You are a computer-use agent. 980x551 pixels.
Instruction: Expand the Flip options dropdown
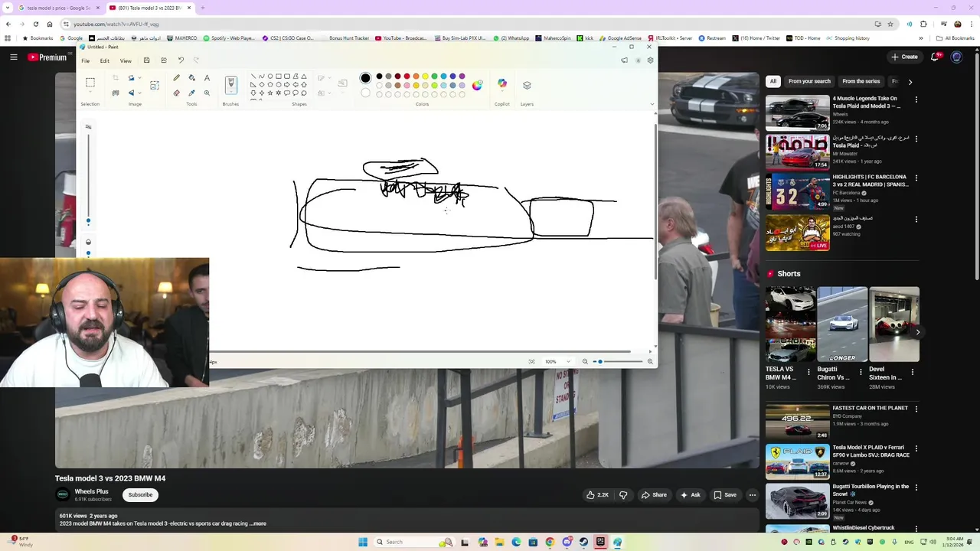pyautogui.click(x=139, y=93)
